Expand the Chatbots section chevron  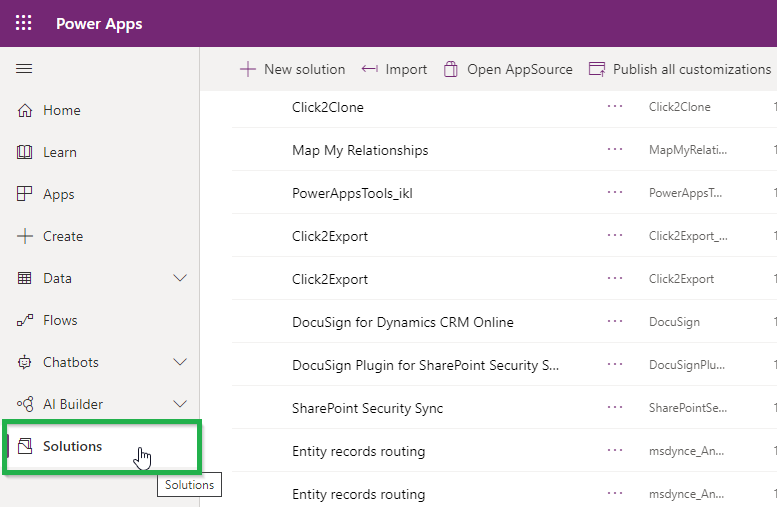(x=180, y=362)
